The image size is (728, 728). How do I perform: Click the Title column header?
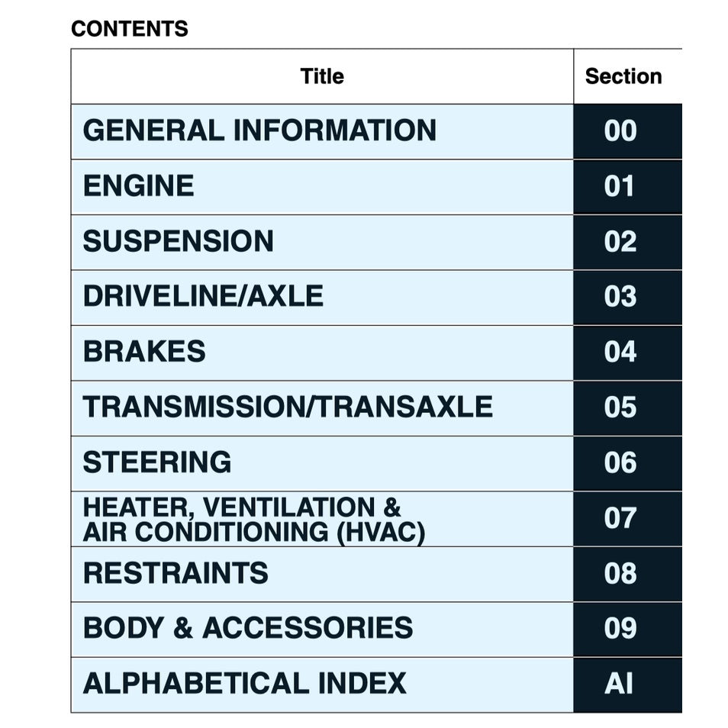pyautogui.click(x=322, y=76)
